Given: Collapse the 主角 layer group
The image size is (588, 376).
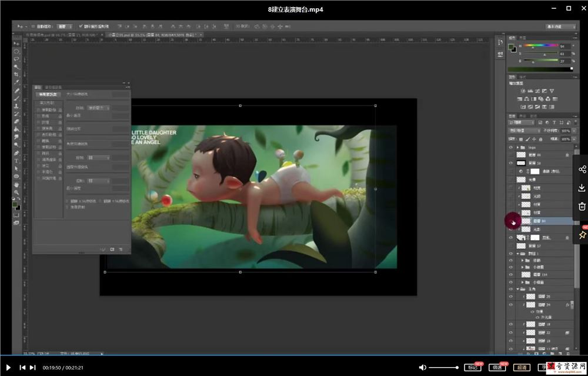Looking at the screenshot, I should coord(518,290).
